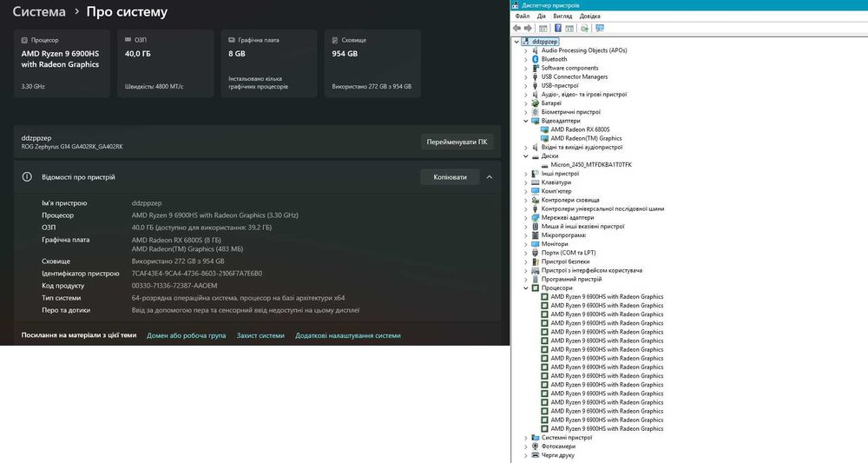Select the Вхідні та вихідні аудіопристрої category
Viewport: 868px width, 463px height.
pos(582,148)
